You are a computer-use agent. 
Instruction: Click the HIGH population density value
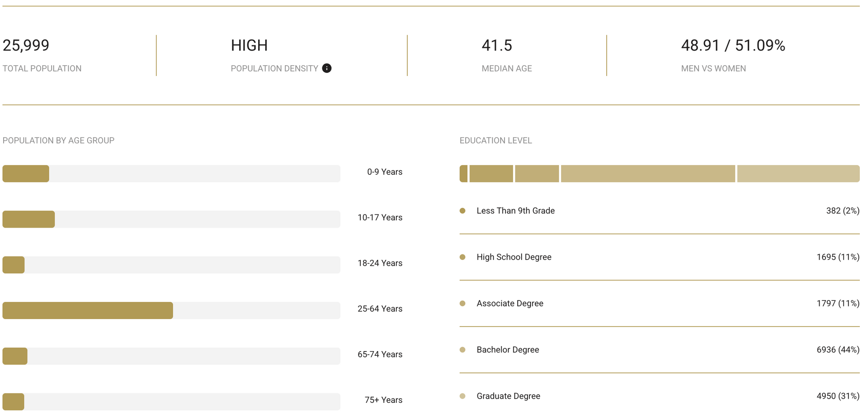pyautogui.click(x=249, y=45)
